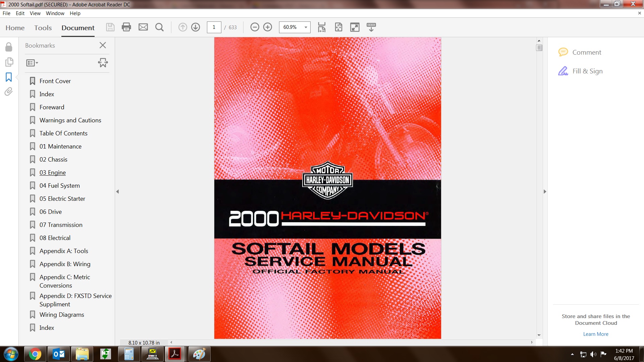Screen dimensions: 644x362
Task: Open the Find text magnifier tool
Action: pyautogui.click(x=160, y=27)
